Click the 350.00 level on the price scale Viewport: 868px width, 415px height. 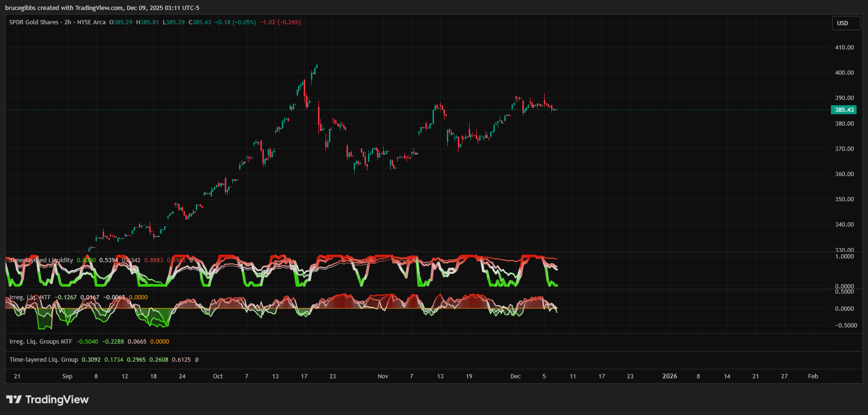click(x=844, y=199)
